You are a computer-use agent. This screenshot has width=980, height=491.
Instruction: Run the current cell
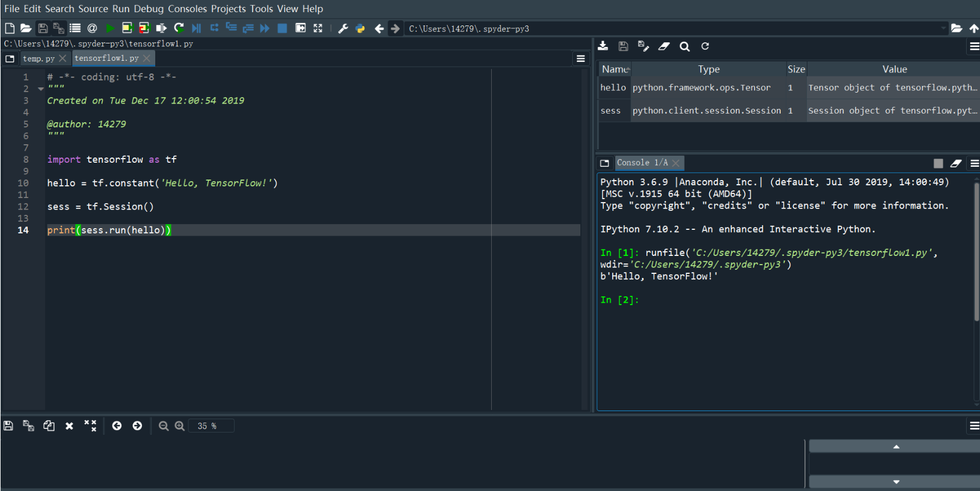pos(127,28)
